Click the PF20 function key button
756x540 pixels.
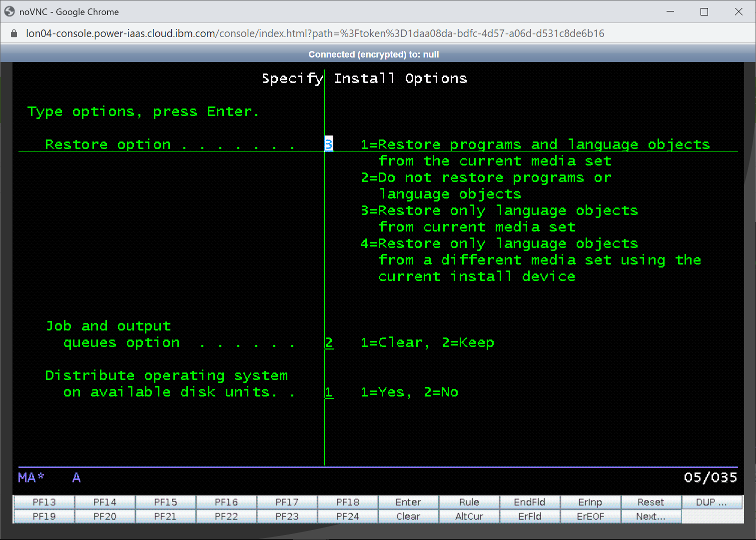tap(105, 516)
